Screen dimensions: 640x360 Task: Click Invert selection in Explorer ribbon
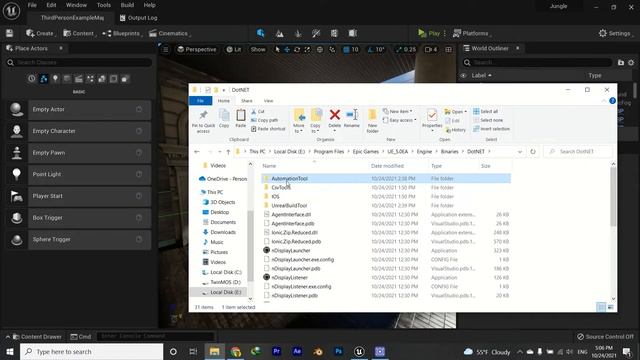click(x=491, y=129)
